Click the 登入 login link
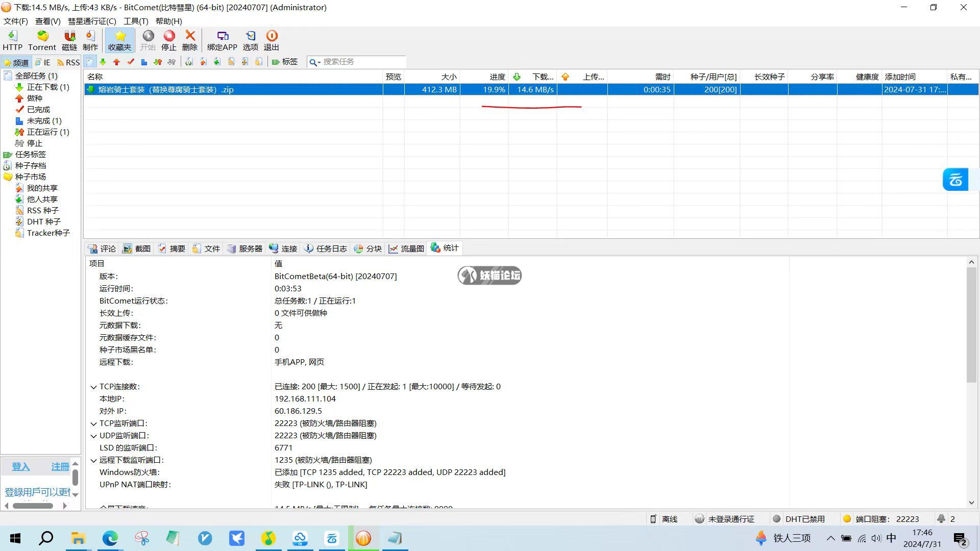This screenshot has height=551, width=980. click(21, 467)
